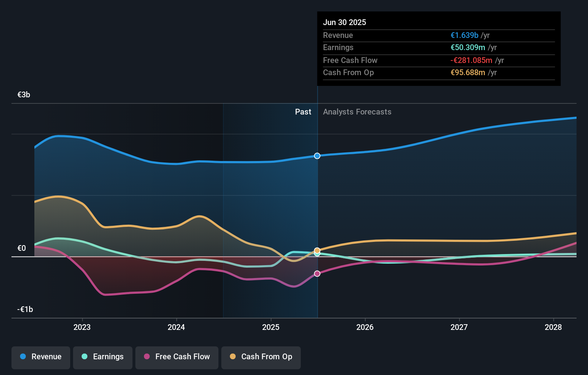This screenshot has width=588, height=375.
Task: Click the Cash From Op legend button
Action: pos(261,357)
